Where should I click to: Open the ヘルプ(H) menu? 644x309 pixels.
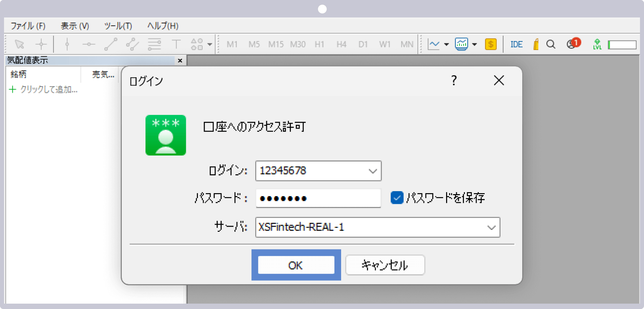coord(163,26)
